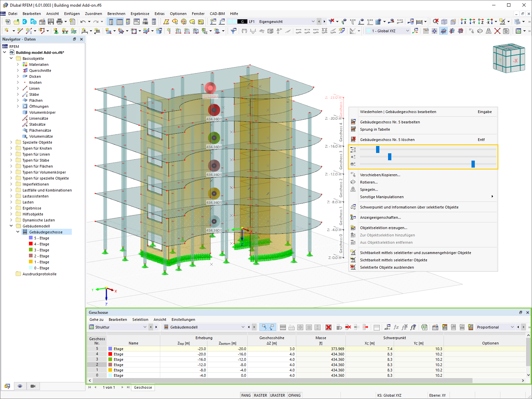Click the middle slider handle in context menu

click(x=390, y=157)
